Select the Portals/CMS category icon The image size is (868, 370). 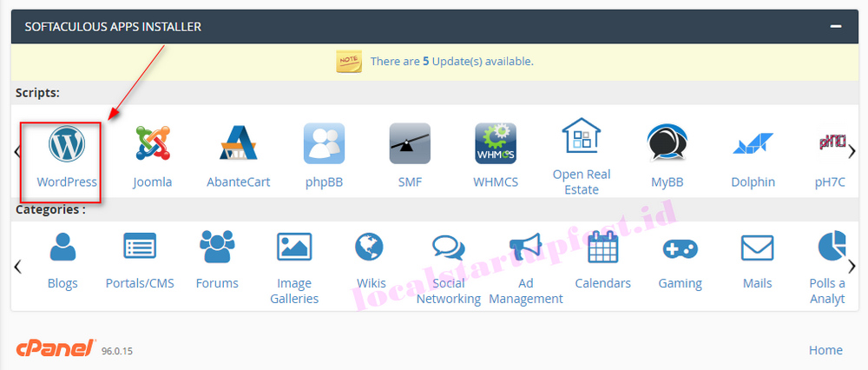[140, 247]
